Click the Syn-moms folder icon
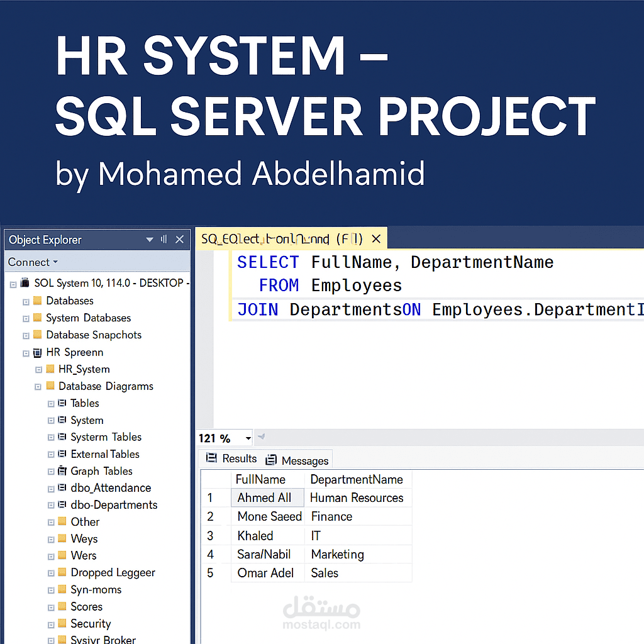The image size is (644, 644). [x=62, y=589]
